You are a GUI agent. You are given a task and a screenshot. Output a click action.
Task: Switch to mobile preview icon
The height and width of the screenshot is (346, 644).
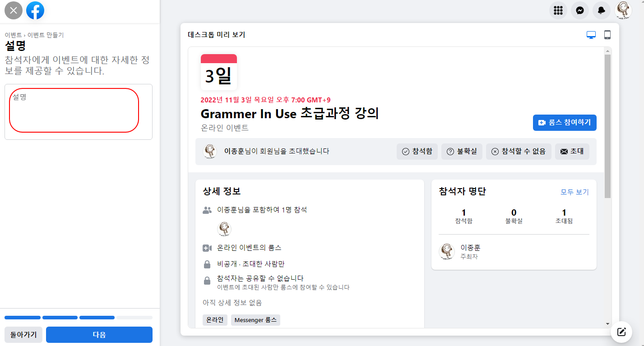(x=607, y=35)
